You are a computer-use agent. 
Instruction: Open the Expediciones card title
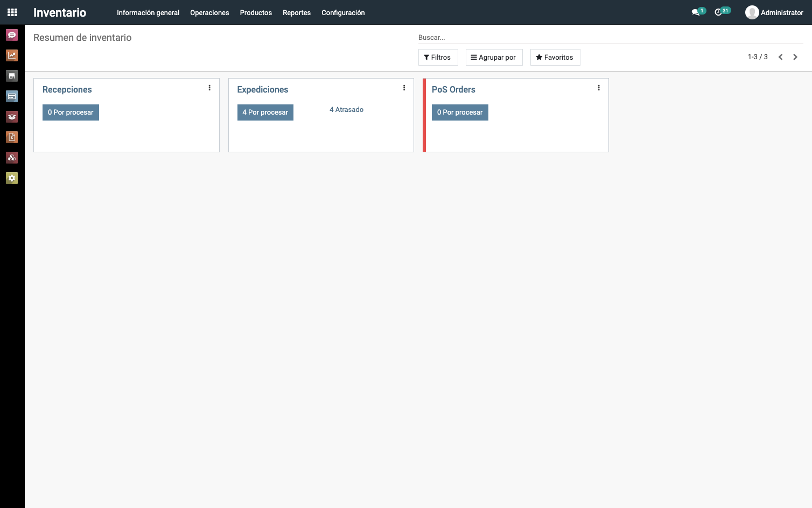[x=263, y=89]
